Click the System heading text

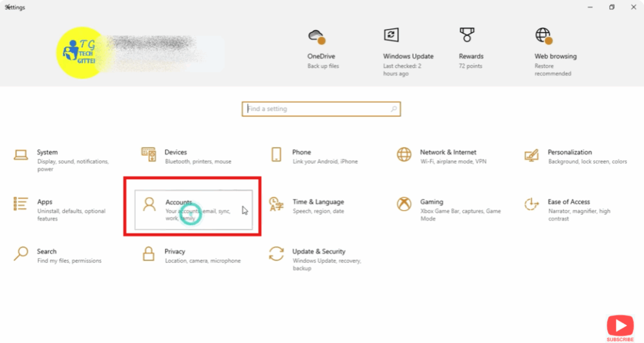pyautogui.click(x=47, y=152)
